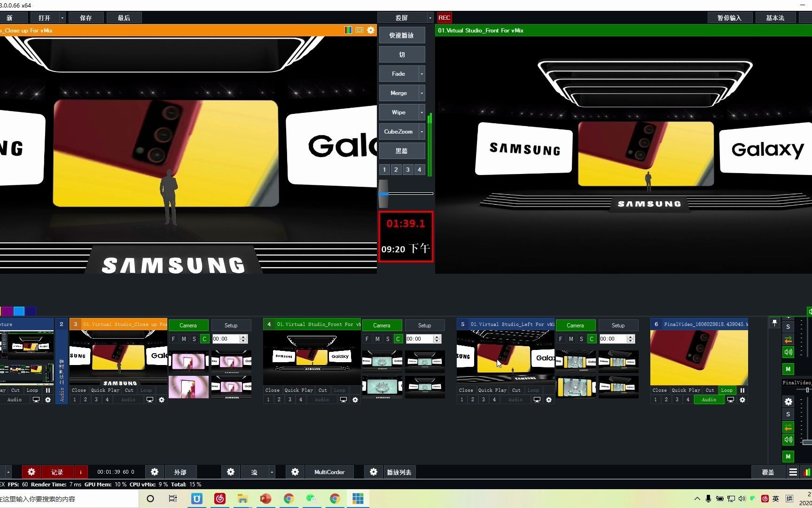Click the 最后 menu button
812x508 pixels.
point(124,18)
